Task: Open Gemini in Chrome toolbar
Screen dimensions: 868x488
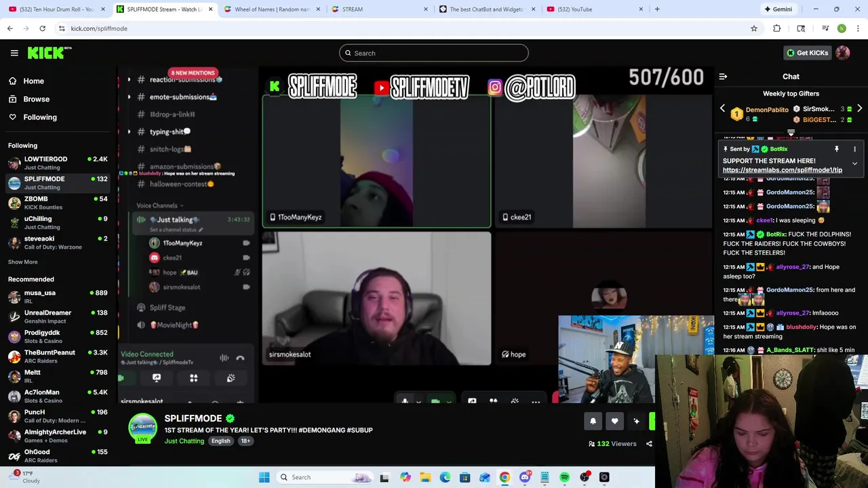Action: point(778,9)
